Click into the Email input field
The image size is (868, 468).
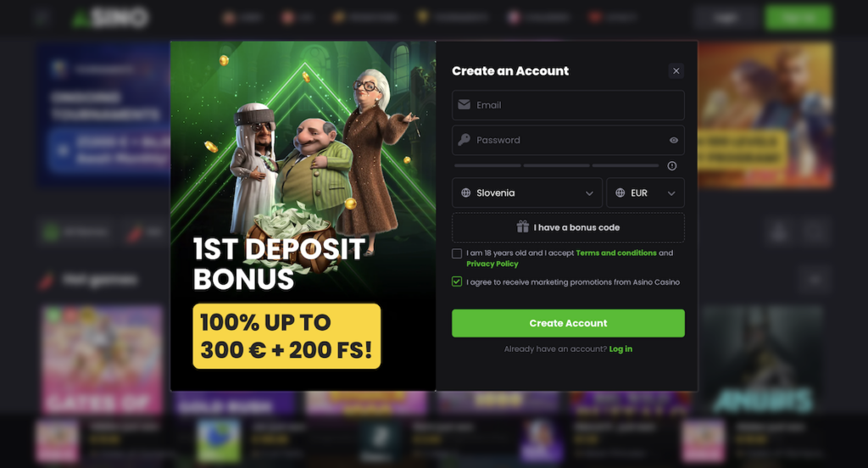pyautogui.click(x=568, y=105)
